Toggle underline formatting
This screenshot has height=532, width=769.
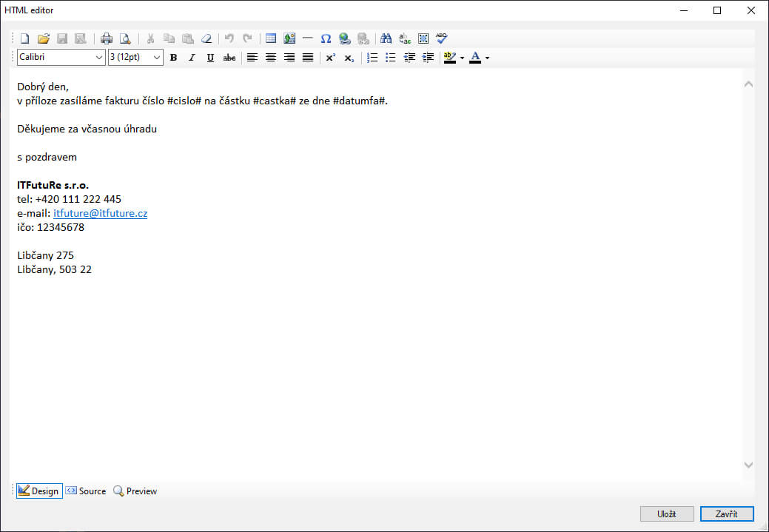[210, 58]
